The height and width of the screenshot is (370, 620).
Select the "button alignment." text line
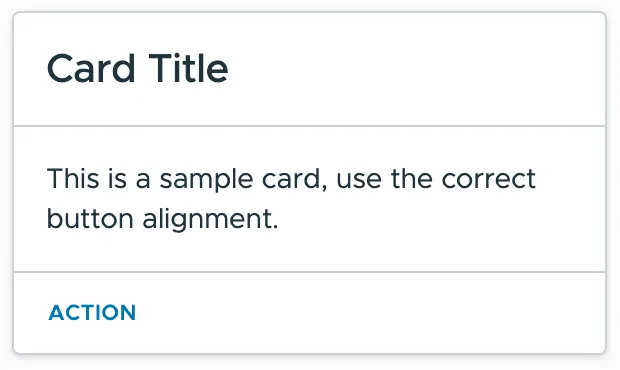click(x=163, y=220)
